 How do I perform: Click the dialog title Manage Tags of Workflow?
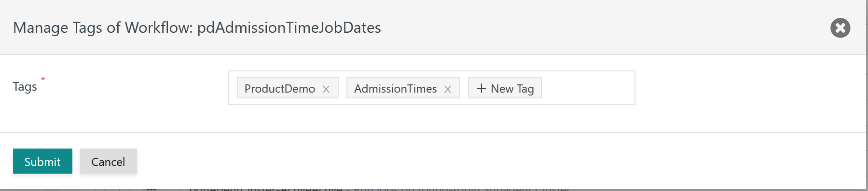(x=103, y=27)
